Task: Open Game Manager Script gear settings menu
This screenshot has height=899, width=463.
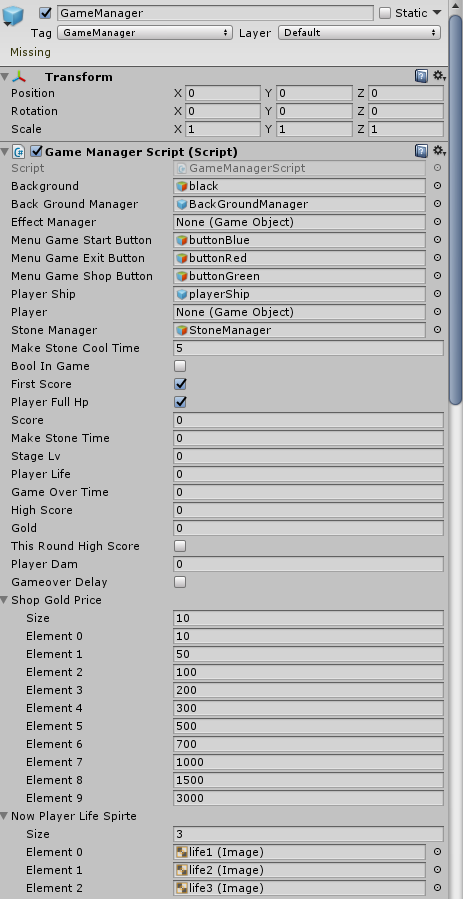Action: 439,151
